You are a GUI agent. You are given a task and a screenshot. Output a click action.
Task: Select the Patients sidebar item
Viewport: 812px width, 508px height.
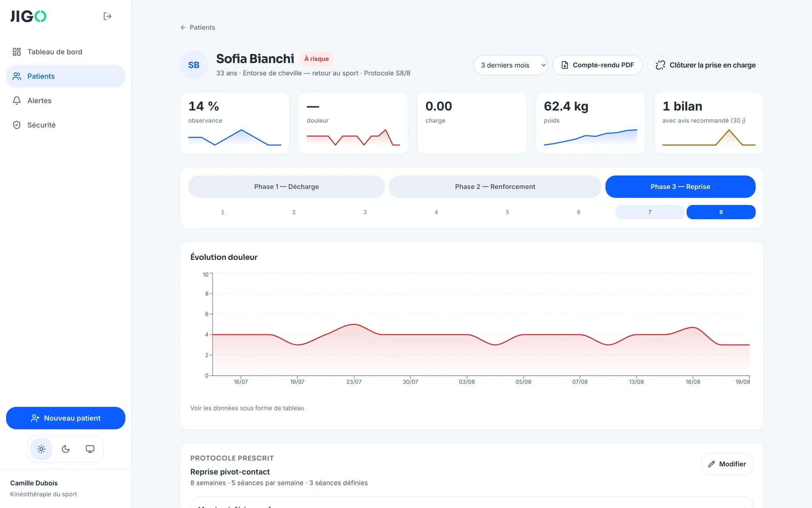click(65, 76)
